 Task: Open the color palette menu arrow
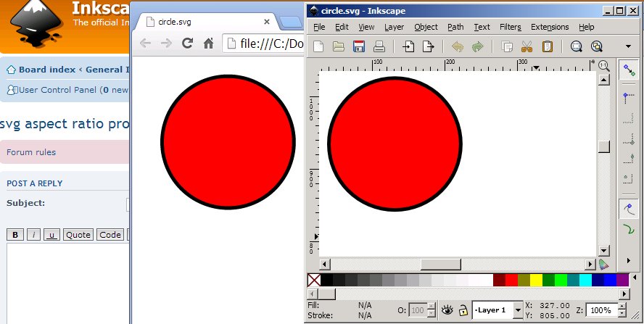635,279
